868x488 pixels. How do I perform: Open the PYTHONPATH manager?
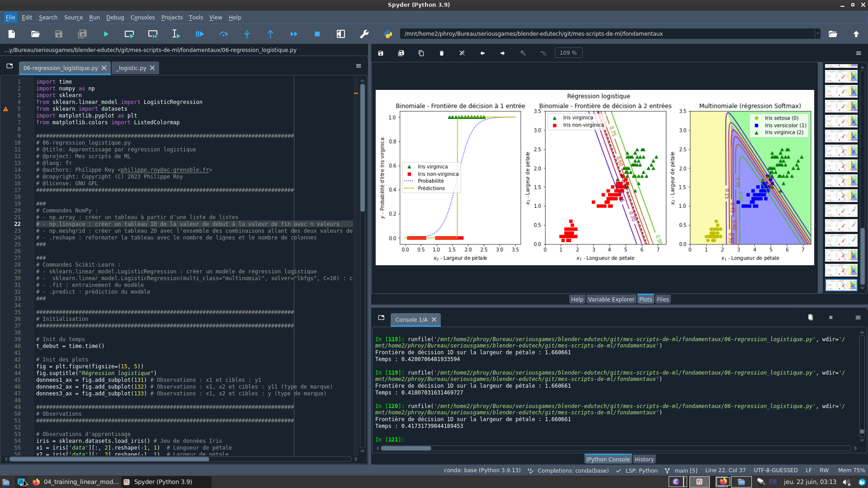(x=388, y=34)
